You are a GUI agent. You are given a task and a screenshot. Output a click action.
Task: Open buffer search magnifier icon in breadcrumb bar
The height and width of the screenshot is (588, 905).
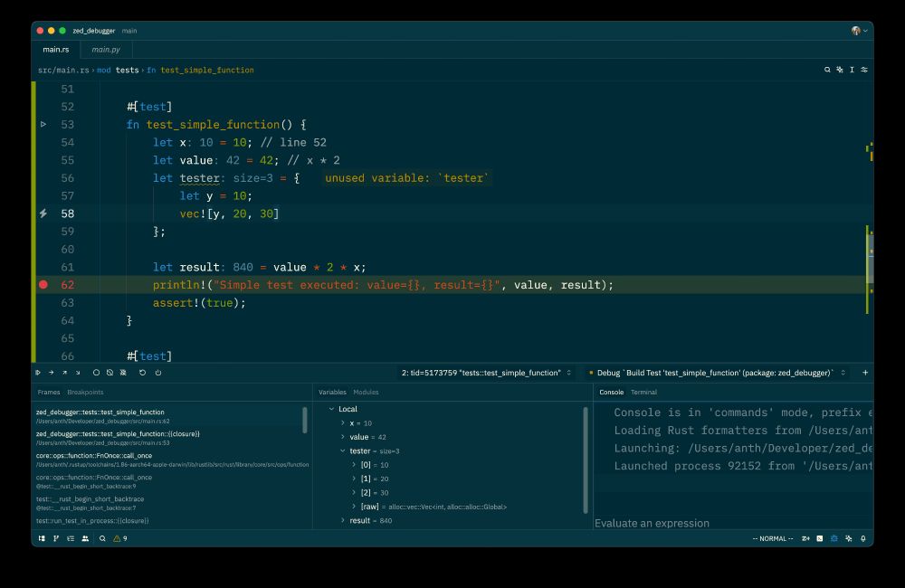827,70
